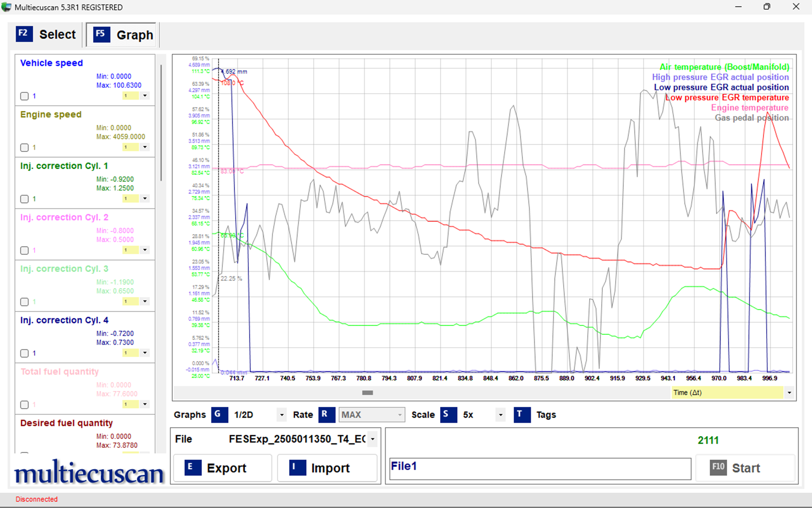Open the Scale 5x dropdown

click(x=501, y=415)
